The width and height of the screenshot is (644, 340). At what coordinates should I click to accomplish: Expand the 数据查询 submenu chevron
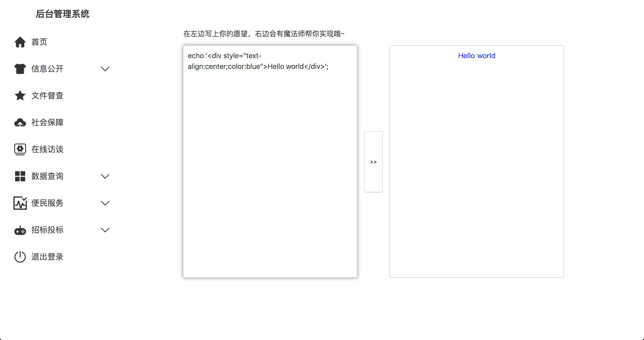pyautogui.click(x=105, y=176)
